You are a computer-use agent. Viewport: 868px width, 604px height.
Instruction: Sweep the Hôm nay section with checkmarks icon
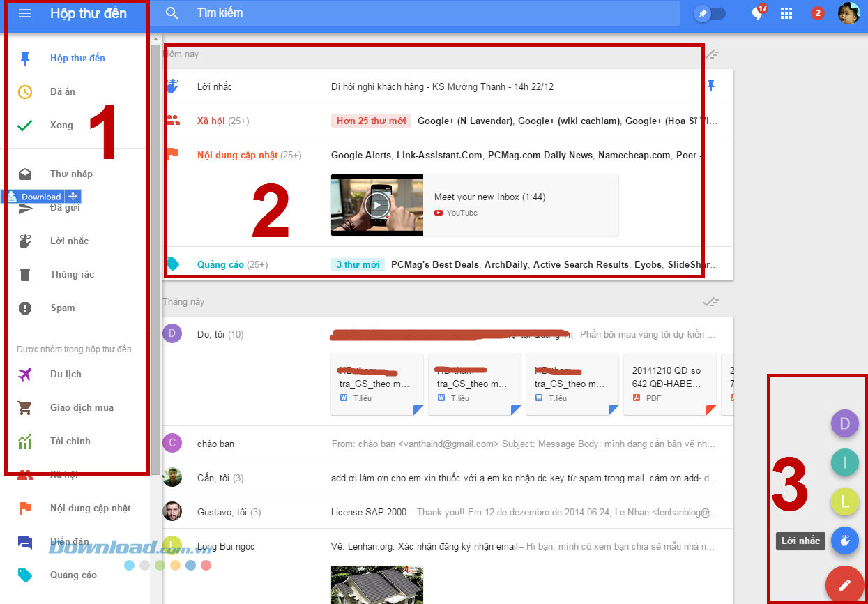(711, 54)
